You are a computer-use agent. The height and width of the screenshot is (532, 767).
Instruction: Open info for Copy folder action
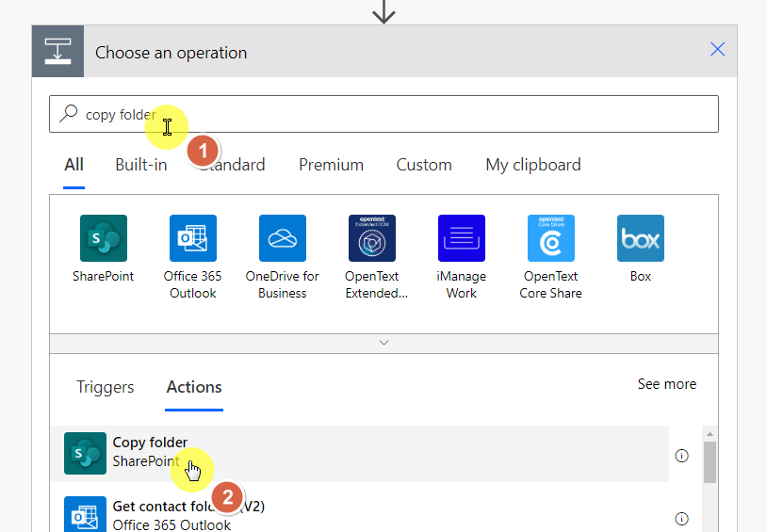681,456
